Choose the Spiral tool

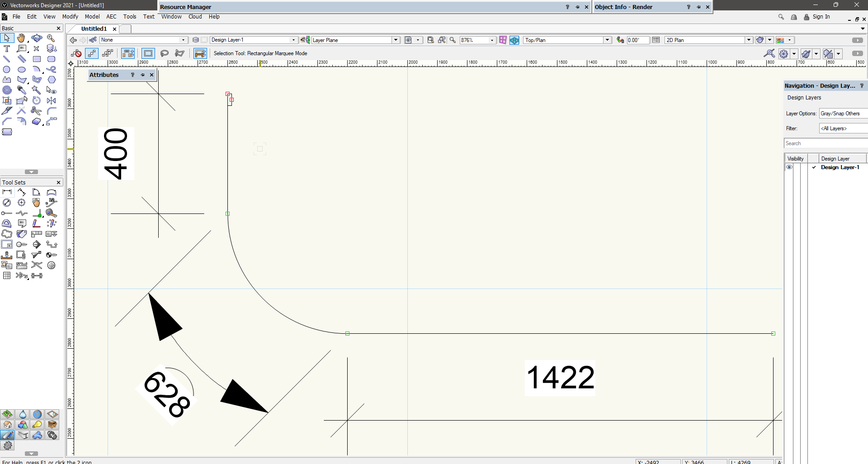(x=7, y=90)
